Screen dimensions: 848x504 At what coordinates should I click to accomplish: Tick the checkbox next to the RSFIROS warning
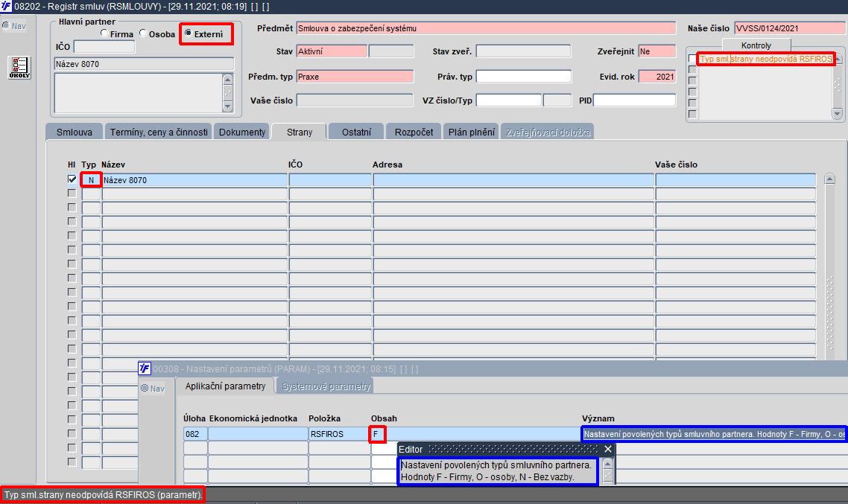coord(692,58)
